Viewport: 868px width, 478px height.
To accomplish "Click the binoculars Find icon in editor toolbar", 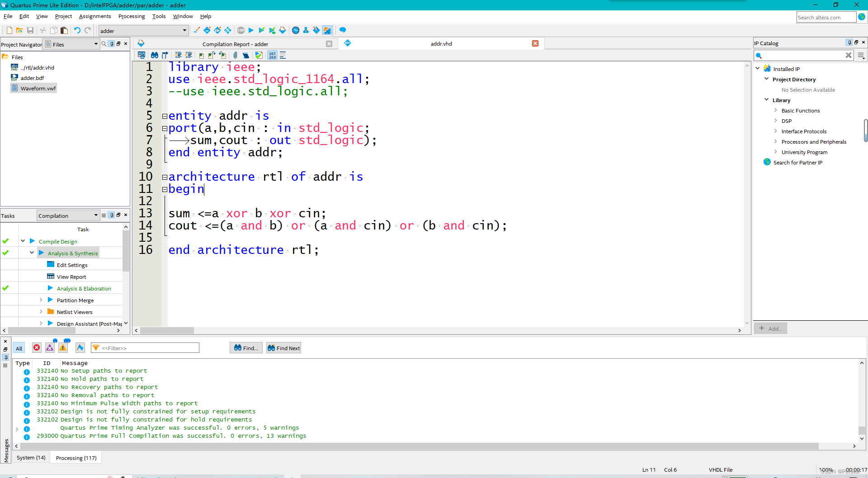I will click(155, 55).
